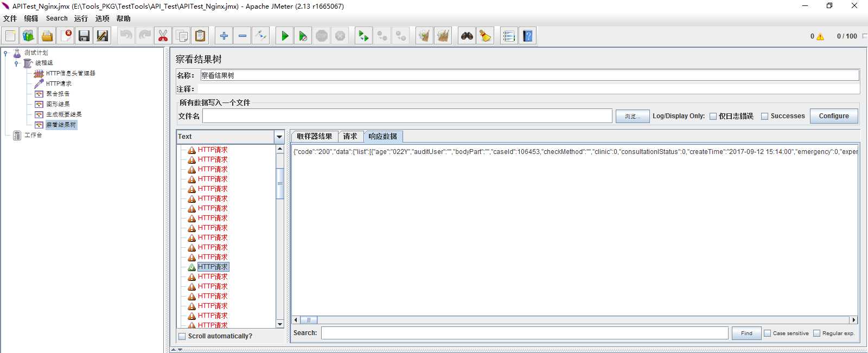Stop all remote engines icon
868x353 pixels.
tap(382, 36)
